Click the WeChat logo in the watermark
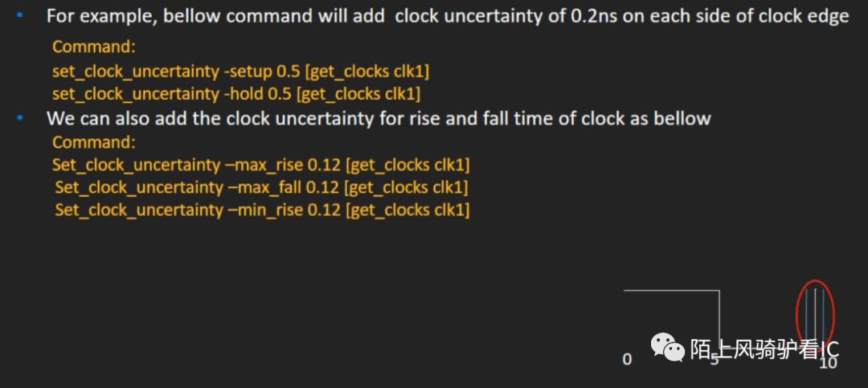The height and width of the screenshot is (388, 868). pyautogui.click(x=668, y=347)
